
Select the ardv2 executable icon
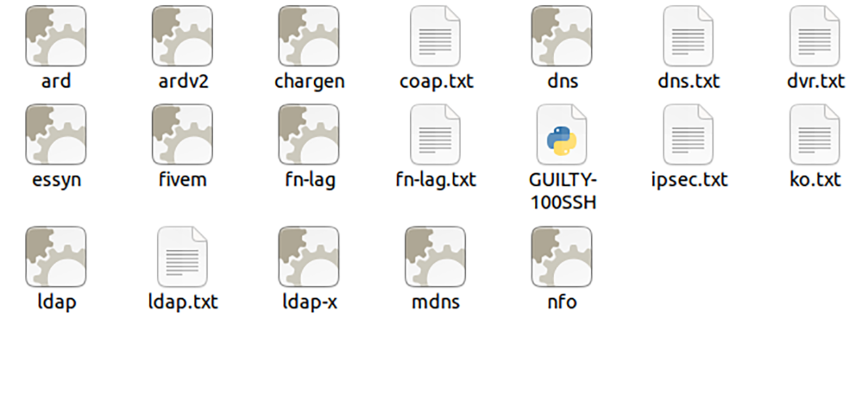click(182, 36)
